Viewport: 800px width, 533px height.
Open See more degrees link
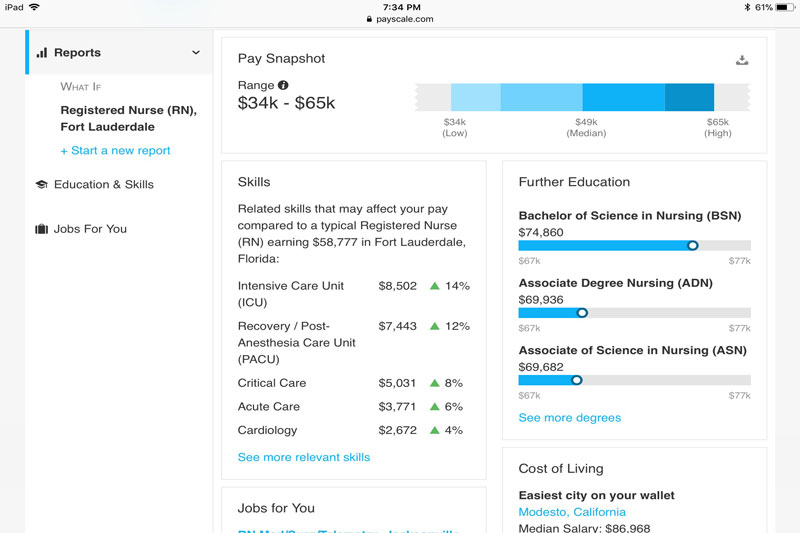(x=569, y=418)
